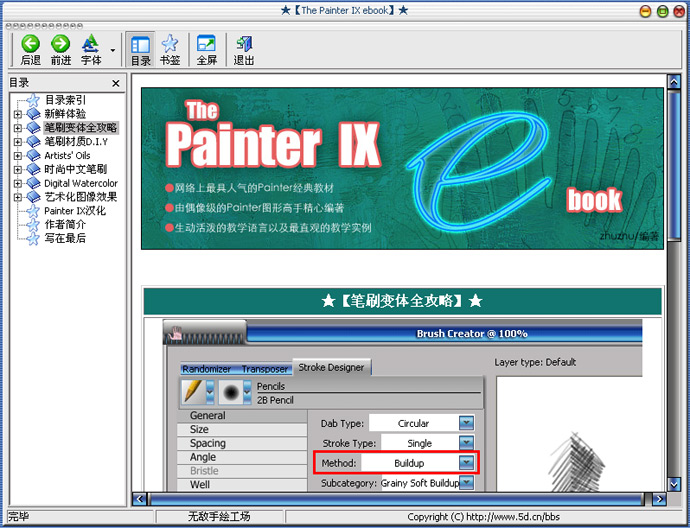This screenshot has width=690, height=528.
Task: Click the 无敌手绘工场 status bar text
Action: click(219, 517)
